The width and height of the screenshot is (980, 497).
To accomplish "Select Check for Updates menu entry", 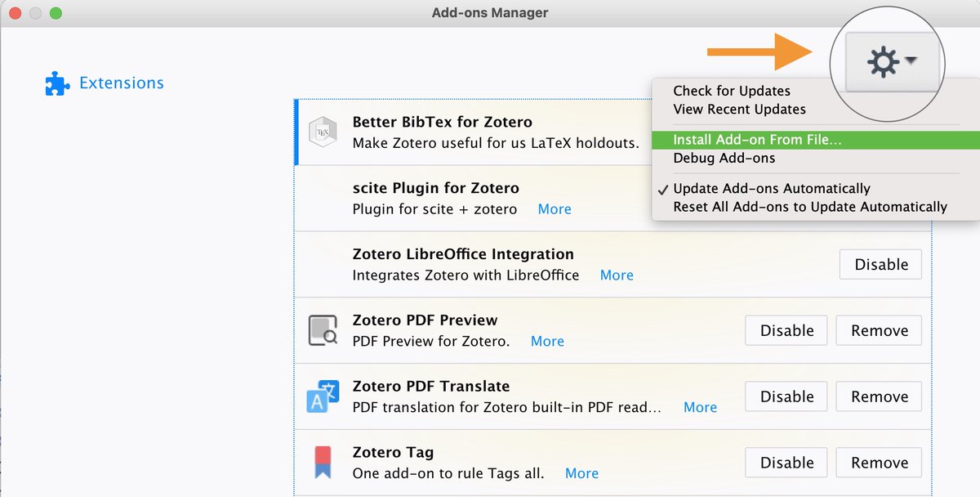I will 731,90.
